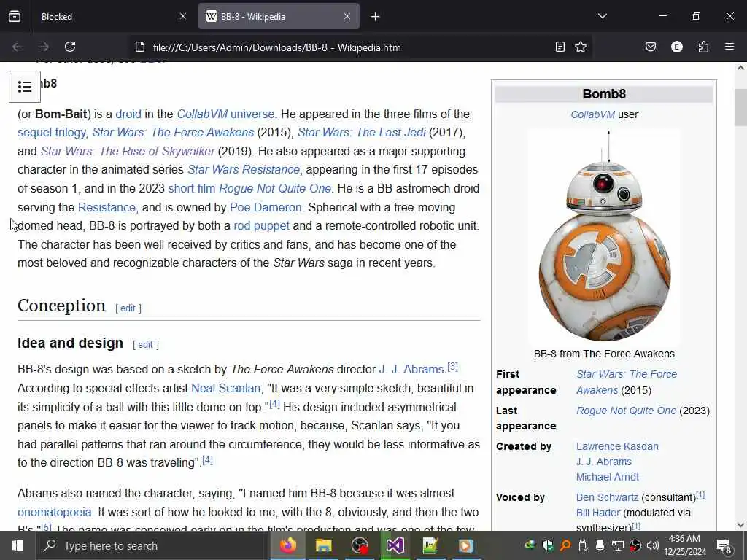This screenshot has width=747, height=560.
Task: Open OBS Studio taskbar icon
Action: click(359, 545)
